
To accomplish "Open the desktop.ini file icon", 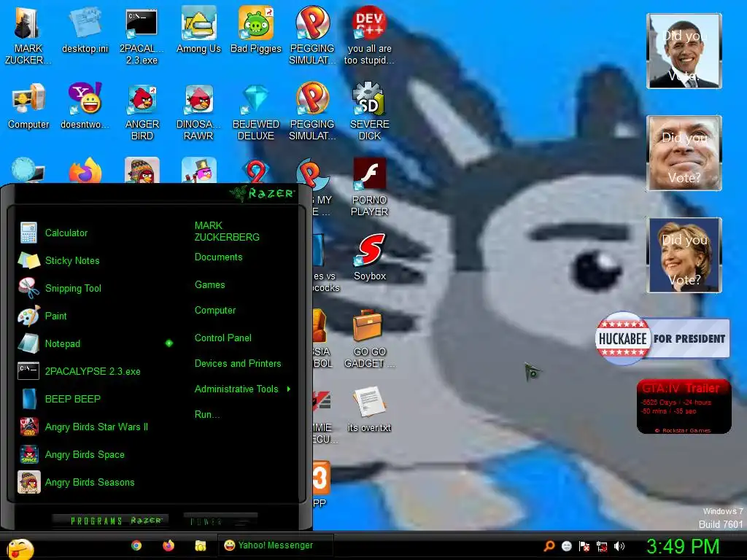I will tap(85, 29).
